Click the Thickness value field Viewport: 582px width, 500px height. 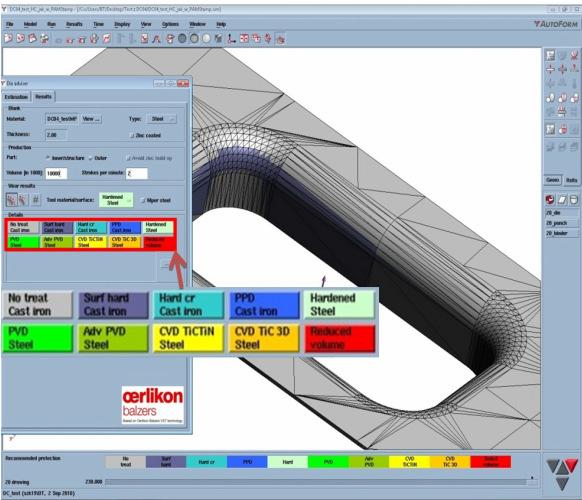click(x=56, y=135)
